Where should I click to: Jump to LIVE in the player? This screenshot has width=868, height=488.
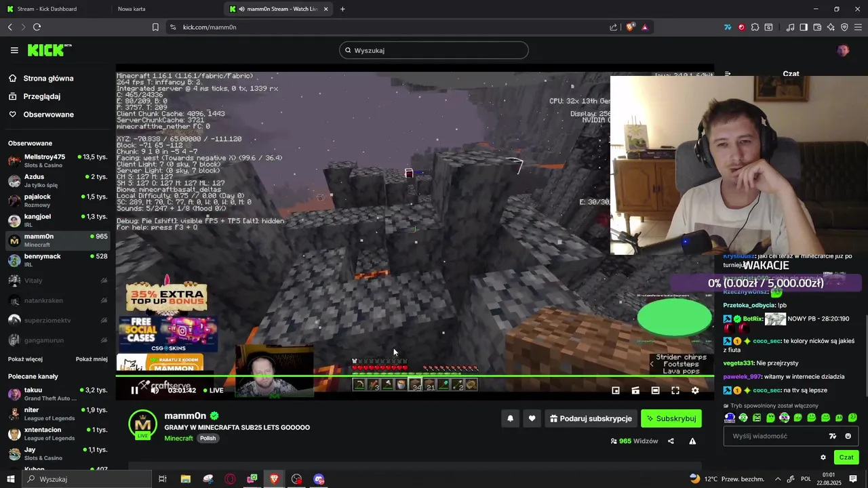pyautogui.click(x=214, y=390)
